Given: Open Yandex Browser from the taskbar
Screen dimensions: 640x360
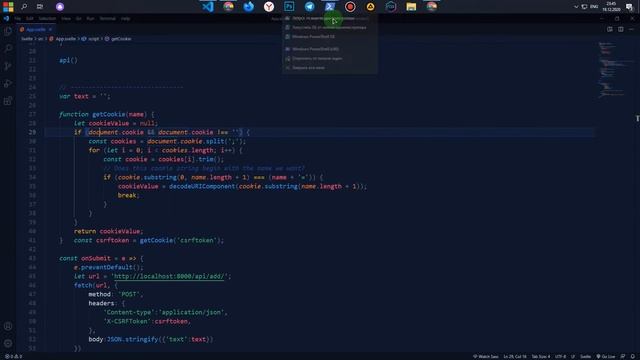Looking at the screenshot, I should 269,7.
